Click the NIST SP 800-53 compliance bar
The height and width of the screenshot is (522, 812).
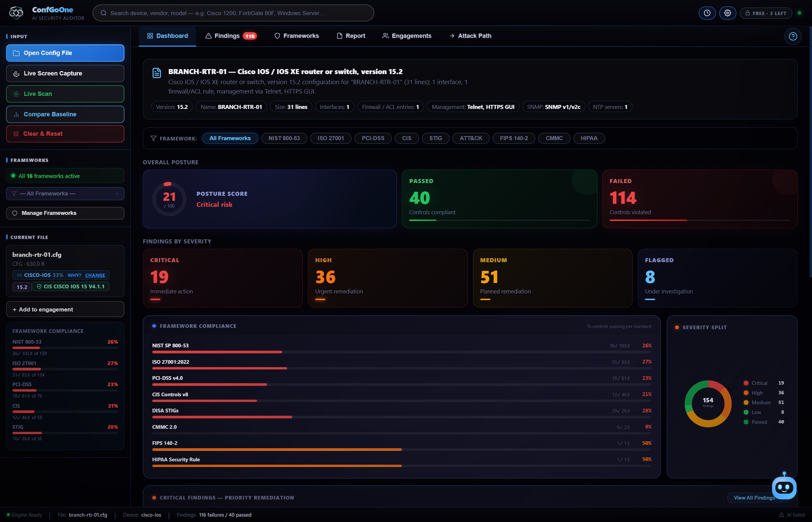click(401, 352)
